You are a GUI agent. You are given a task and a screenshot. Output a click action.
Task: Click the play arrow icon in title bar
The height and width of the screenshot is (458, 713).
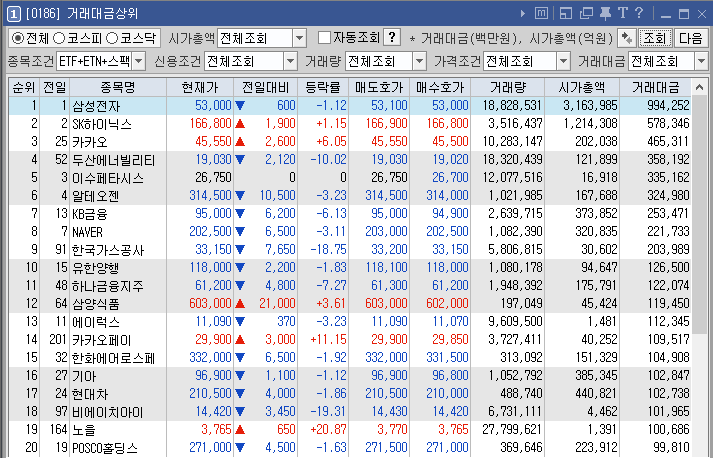[523, 14]
